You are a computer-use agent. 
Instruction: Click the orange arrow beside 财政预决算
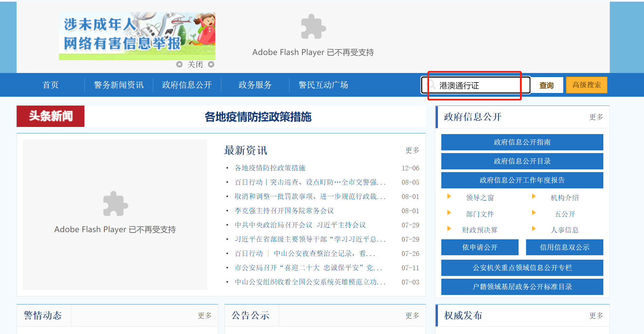[449, 229]
